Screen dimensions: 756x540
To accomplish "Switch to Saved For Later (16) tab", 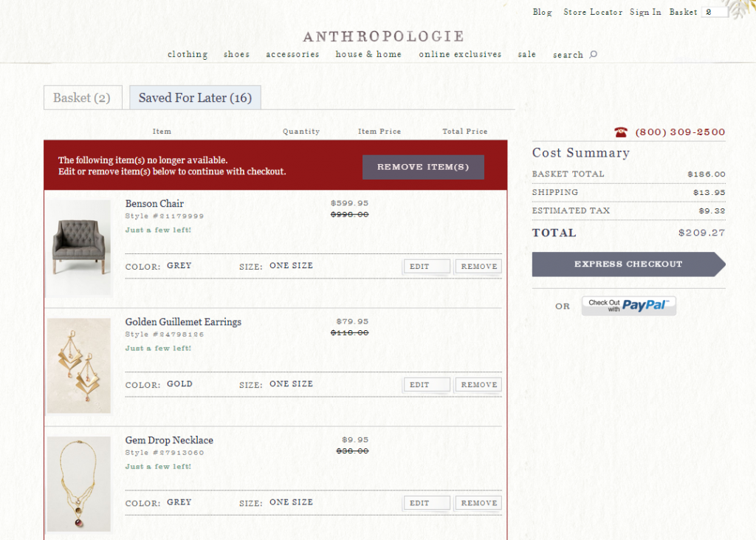I will pyautogui.click(x=195, y=98).
